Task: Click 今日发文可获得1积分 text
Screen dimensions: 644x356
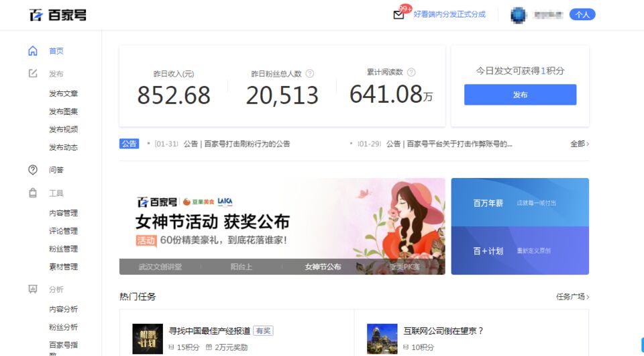Action: tap(520, 71)
